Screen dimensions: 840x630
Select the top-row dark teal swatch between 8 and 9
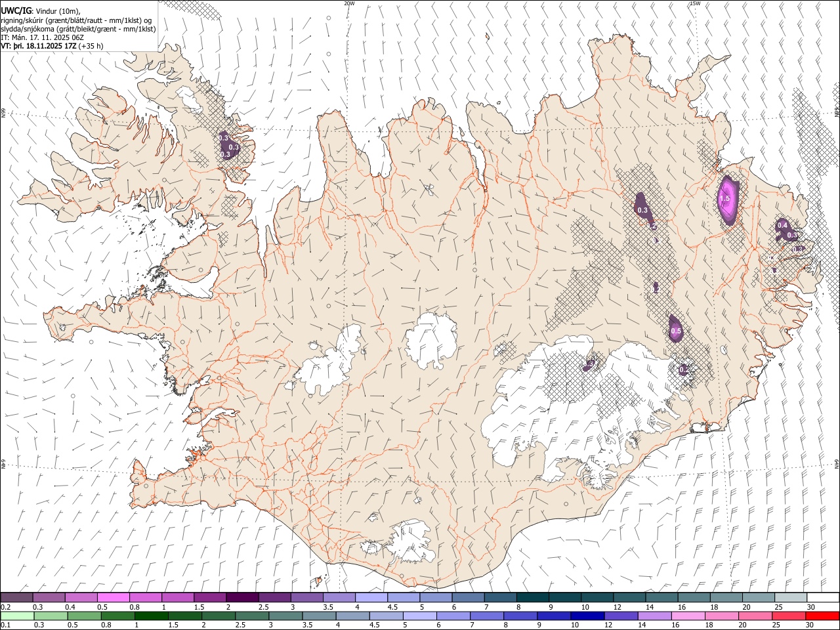click(x=533, y=597)
